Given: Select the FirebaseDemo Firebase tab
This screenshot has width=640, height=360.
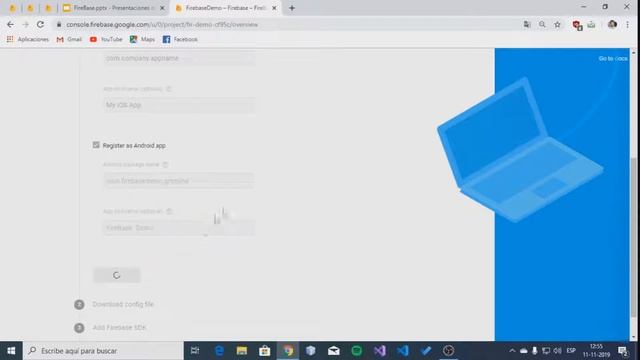Looking at the screenshot, I should tap(225, 8).
